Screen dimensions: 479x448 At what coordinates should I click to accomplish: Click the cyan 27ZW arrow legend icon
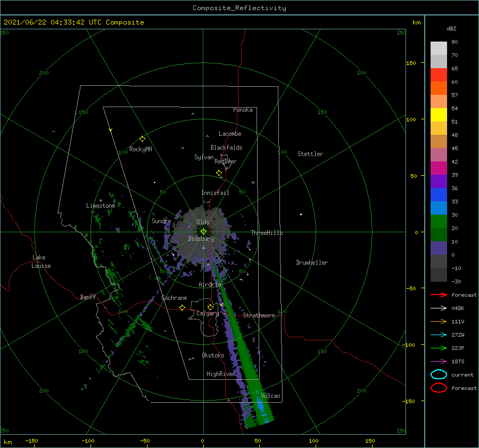click(x=439, y=335)
